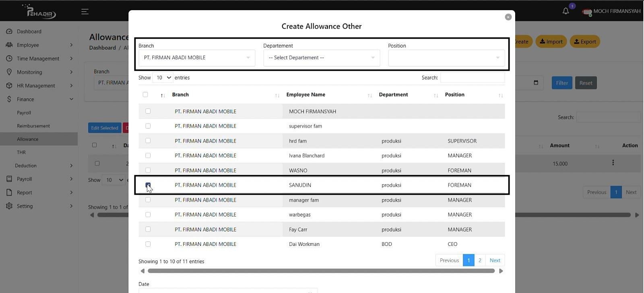The width and height of the screenshot is (644, 293).
Task: Click the Monitoring location pin icon
Action: pos(9,72)
